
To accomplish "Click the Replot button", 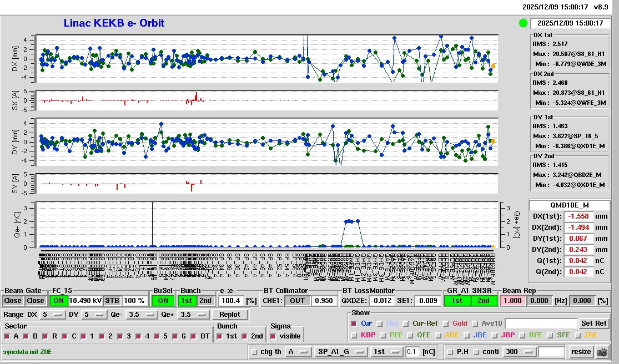I will pos(229,315).
